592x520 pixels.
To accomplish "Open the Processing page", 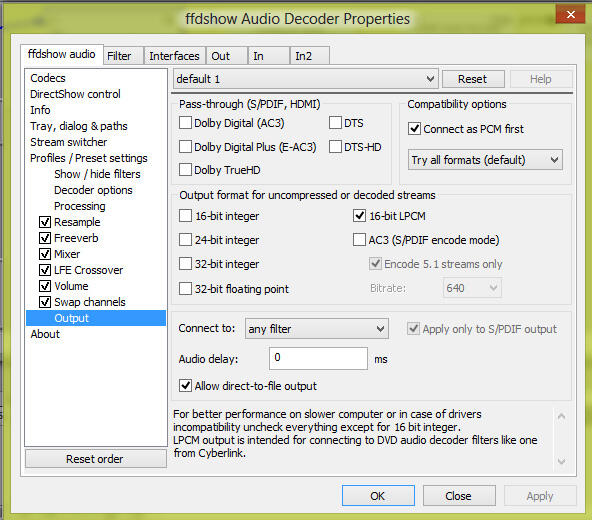I will 80,206.
